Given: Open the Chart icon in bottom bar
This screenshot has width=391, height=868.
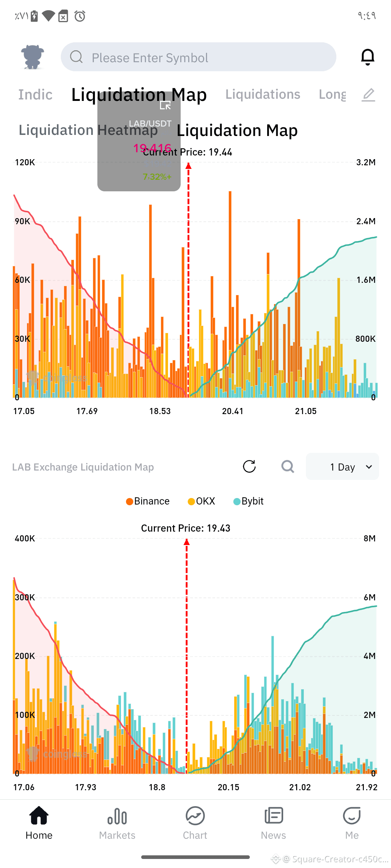Looking at the screenshot, I should 195,816.
